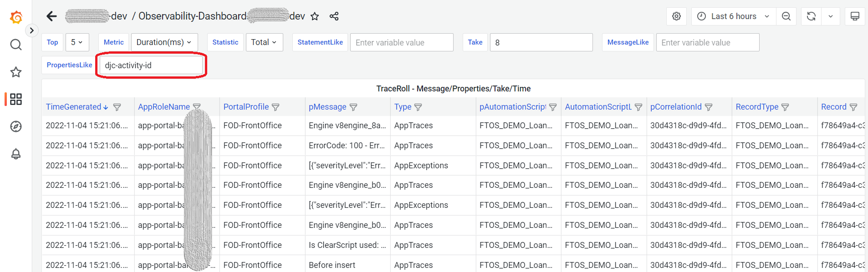
Task: Toggle filter on the Type column
Action: (418, 107)
